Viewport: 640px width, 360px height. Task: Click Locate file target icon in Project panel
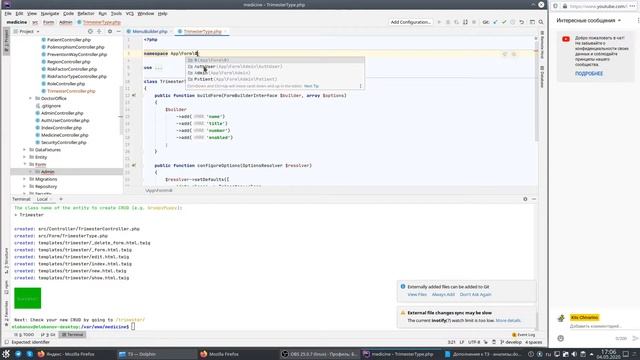pos(90,31)
